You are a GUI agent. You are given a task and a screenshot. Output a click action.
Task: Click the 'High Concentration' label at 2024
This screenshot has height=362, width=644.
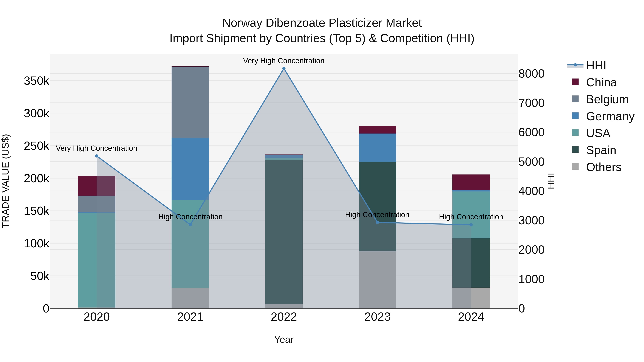[x=471, y=217]
